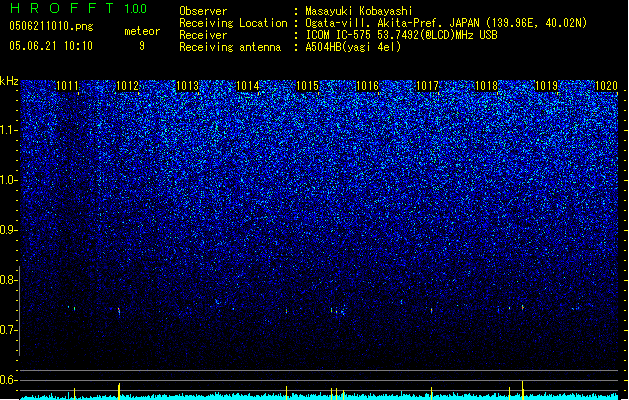Click time axis label 1020

(x=606, y=86)
